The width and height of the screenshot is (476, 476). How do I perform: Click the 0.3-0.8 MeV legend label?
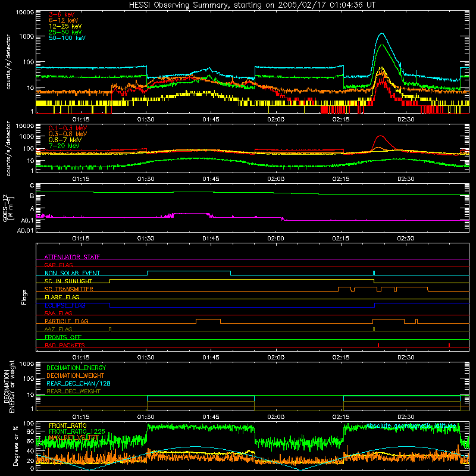pyautogui.click(x=68, y=134)
